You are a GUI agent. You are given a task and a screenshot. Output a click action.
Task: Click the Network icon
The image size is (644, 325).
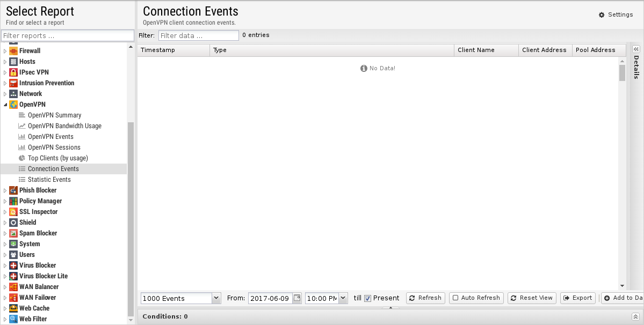click(x=13, y=93)
